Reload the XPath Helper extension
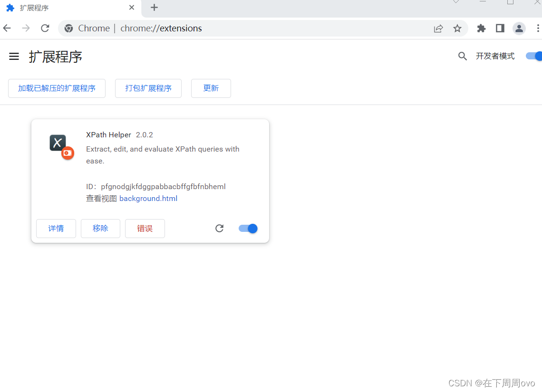Screen dimensions: 542x392 click(219, 229)
